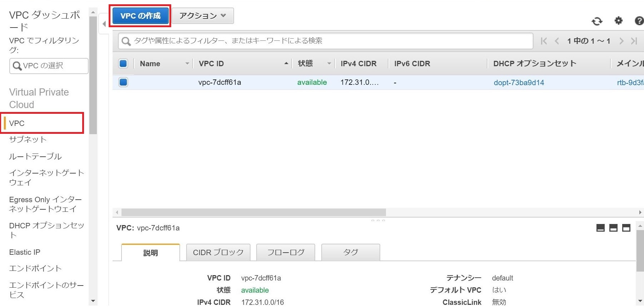Click the details pane resize handle dots
Image resolution: width=644 pixels, height=307 pixels.
click(378, 220)
